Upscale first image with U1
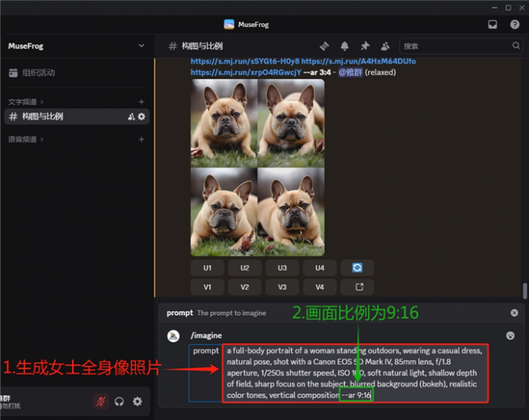This screenshot has width=529, height=420. 207,268
